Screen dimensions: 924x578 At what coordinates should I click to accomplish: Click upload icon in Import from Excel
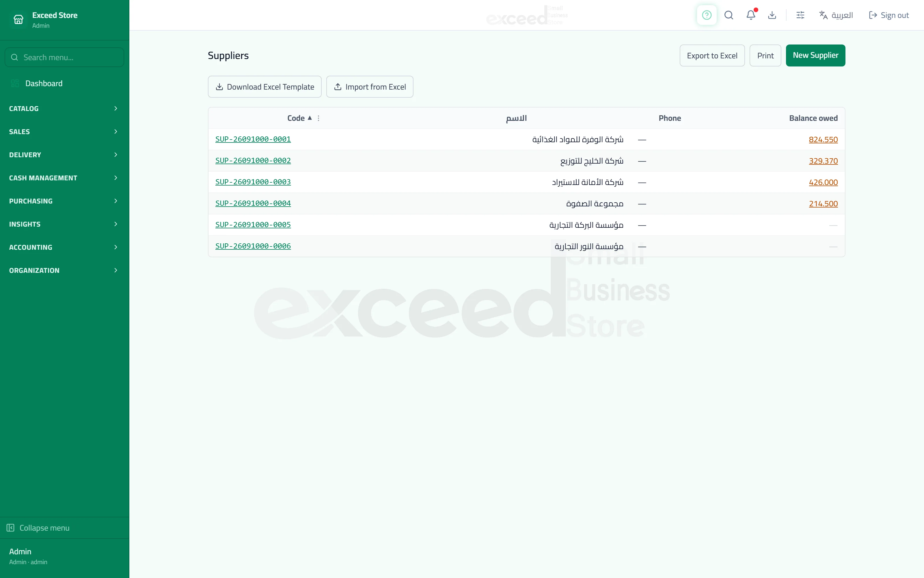[x=338, y=87]
